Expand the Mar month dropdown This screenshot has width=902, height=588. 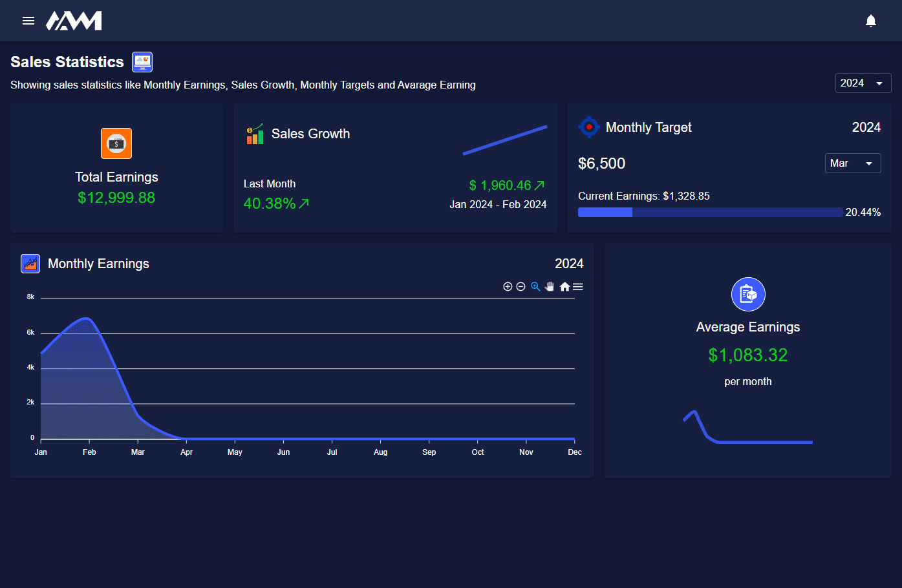tap(852, 163)
